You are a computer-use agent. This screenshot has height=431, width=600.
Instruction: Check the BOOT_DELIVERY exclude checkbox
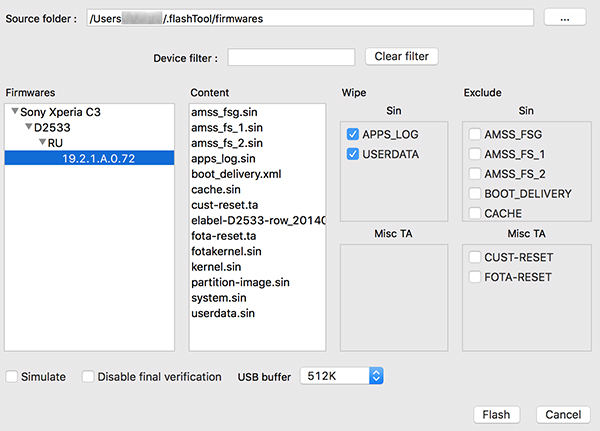tap(474, 194)
